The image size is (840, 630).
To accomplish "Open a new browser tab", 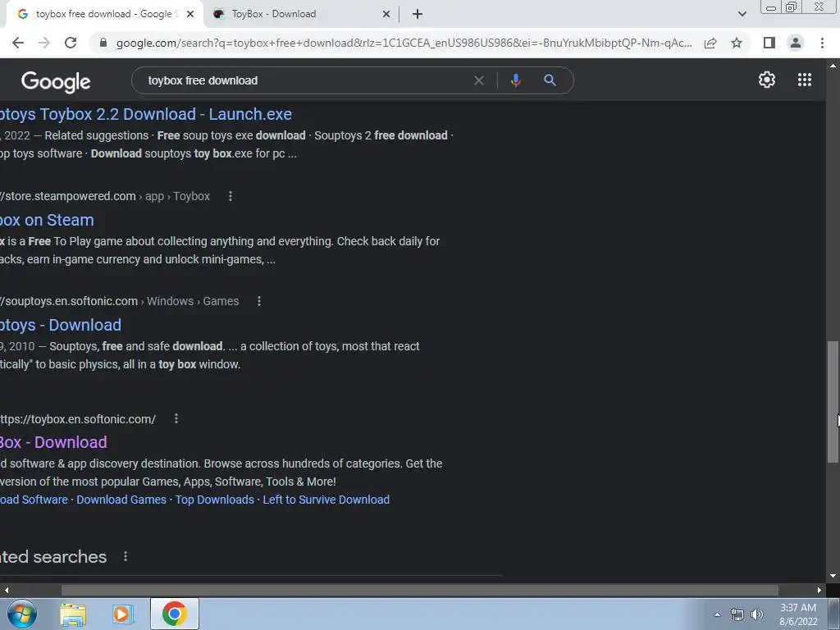I will tap(418, 15).
